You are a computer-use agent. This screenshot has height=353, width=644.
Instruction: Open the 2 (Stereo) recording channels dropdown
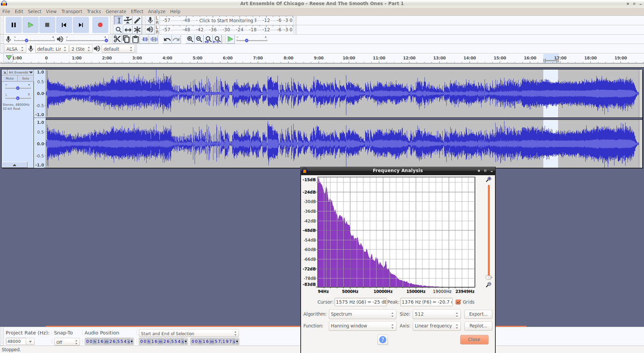[x=80, y=49]
